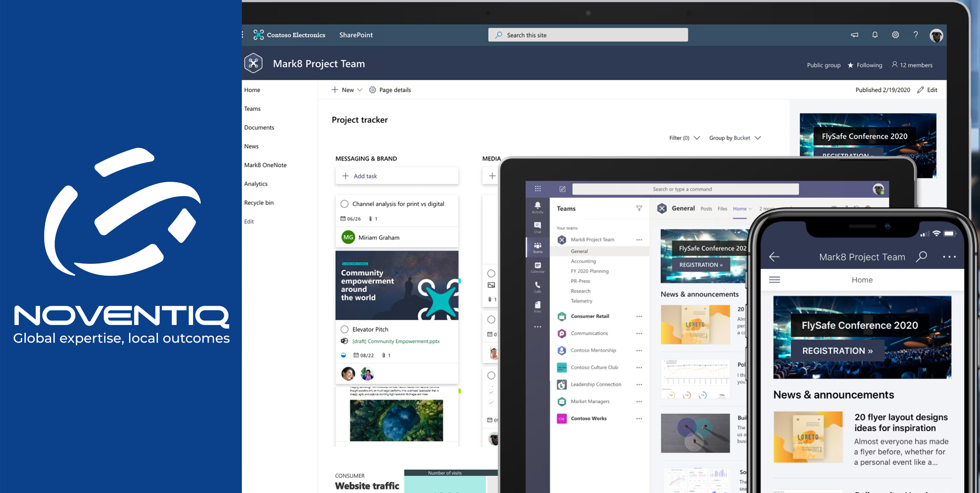
Task: Open more options for Mark8 Project Team
Action: [639, 240]
